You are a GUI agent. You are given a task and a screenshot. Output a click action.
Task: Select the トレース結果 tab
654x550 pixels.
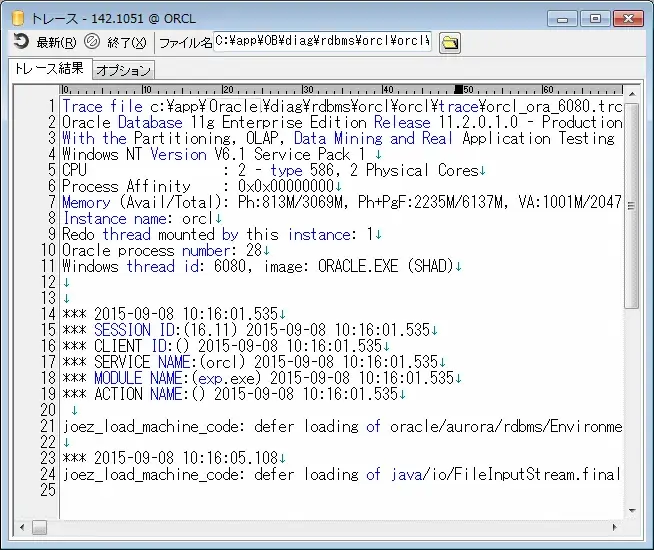pos(48,69)
